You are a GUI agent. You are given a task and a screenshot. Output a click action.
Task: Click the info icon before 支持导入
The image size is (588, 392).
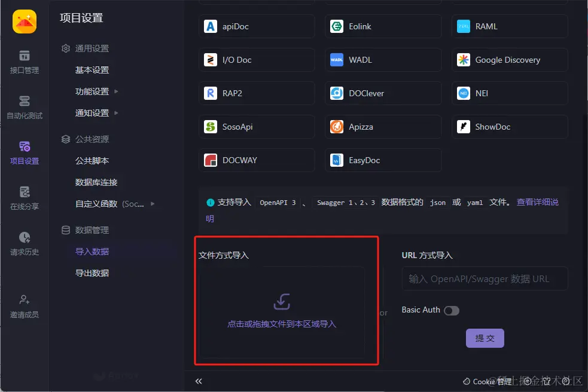click(x=211, y=203)
